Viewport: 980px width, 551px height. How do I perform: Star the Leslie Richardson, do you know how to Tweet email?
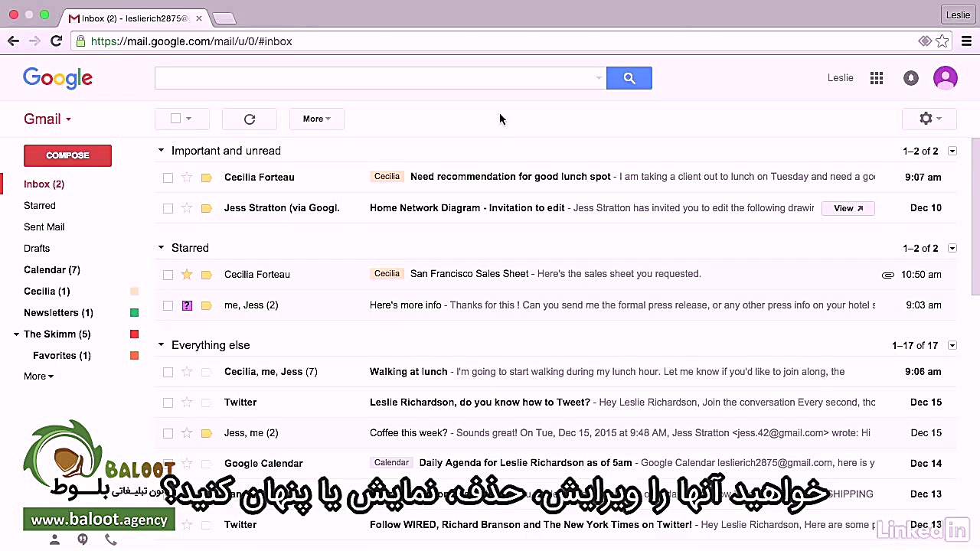click(187, 403)
